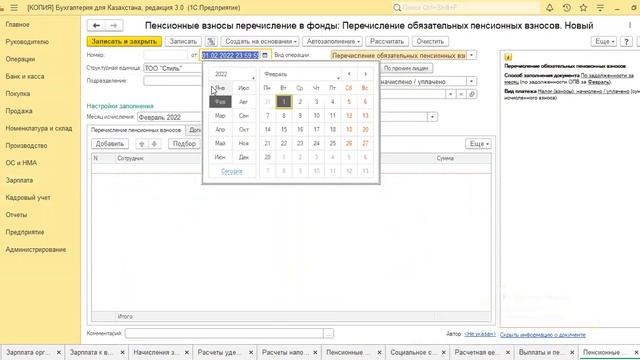Select Перечисление пенсионных взносов tab
Image resolution: width=640 pixels, height=360 pixels.
point(136,130)
